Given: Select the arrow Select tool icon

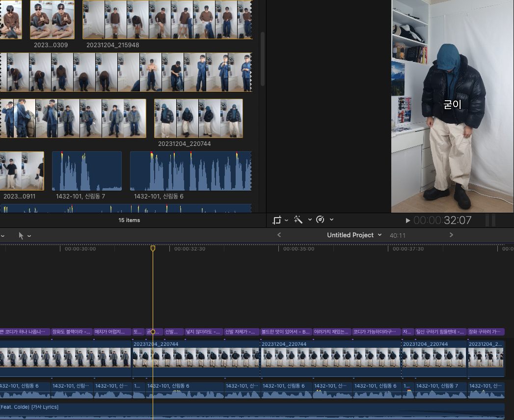Looking at the screenshot, I should pyautogui.click(x=21, y=236).
